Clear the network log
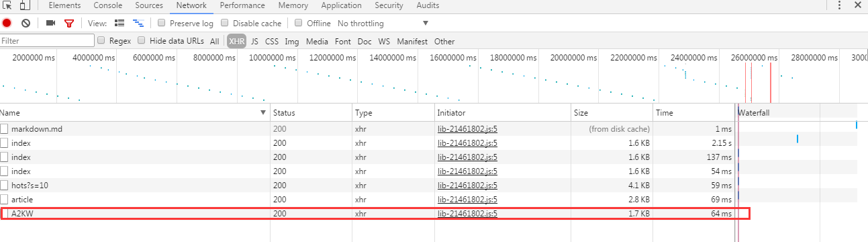This screenshot has width=868, height=242. (26, 23)
